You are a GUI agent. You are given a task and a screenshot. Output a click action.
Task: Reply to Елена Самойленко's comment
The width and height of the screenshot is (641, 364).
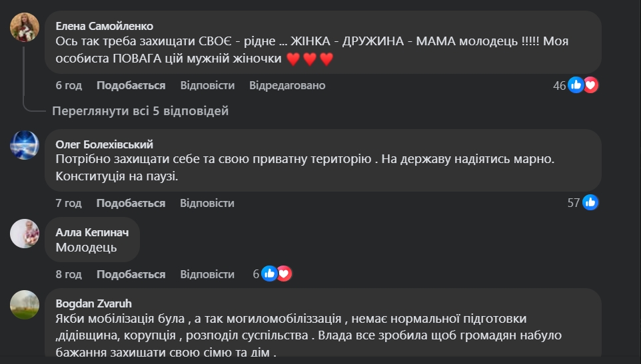point(207,85)
